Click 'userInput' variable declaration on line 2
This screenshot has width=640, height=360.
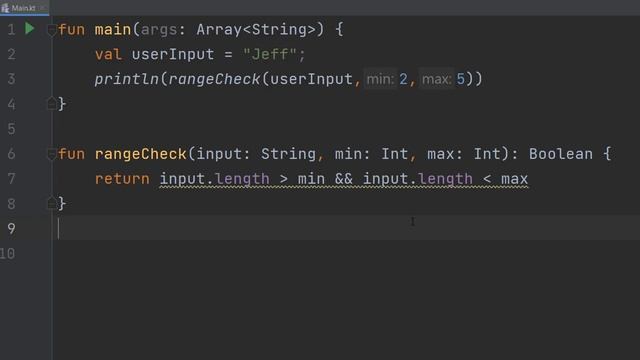pyautogui.click(x=173, y=54)
